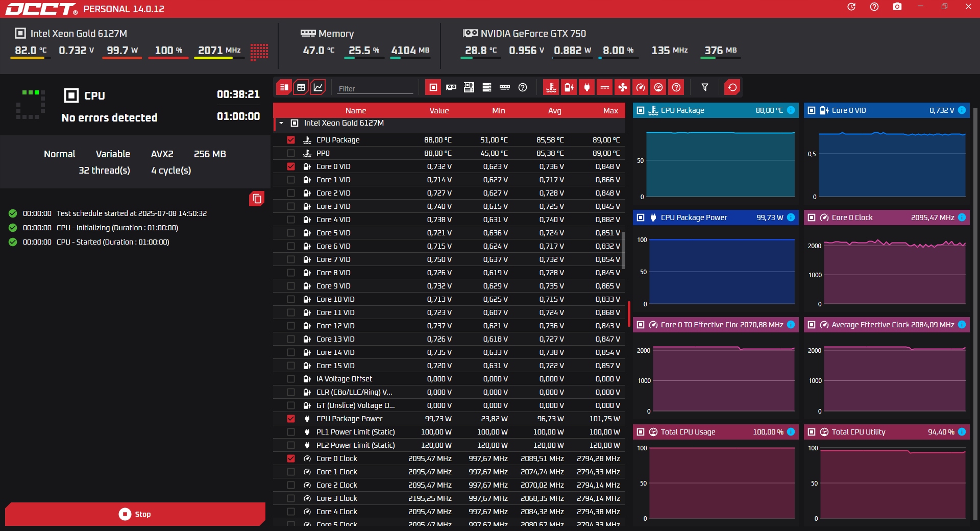Copy the test log to clipboard

[x=257, y=199]
